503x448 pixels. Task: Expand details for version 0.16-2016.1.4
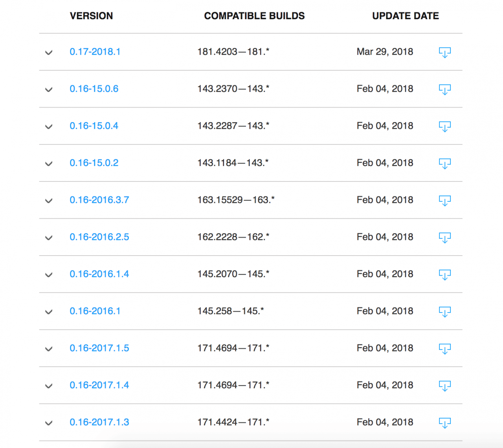pyautogui.click(x=49, y=275)
